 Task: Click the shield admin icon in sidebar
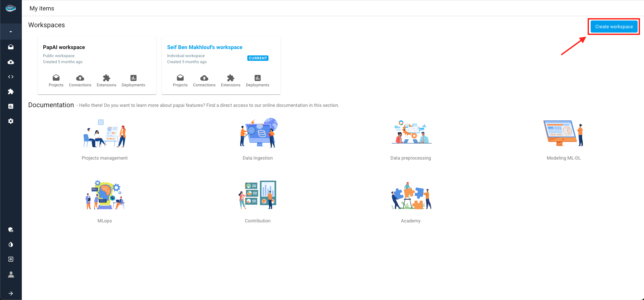[11, 230]
